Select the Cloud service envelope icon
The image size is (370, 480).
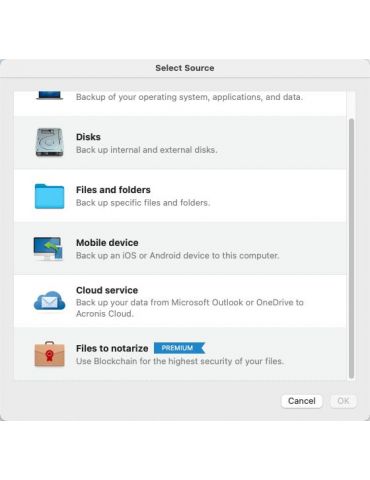click(x=49, y=301)
